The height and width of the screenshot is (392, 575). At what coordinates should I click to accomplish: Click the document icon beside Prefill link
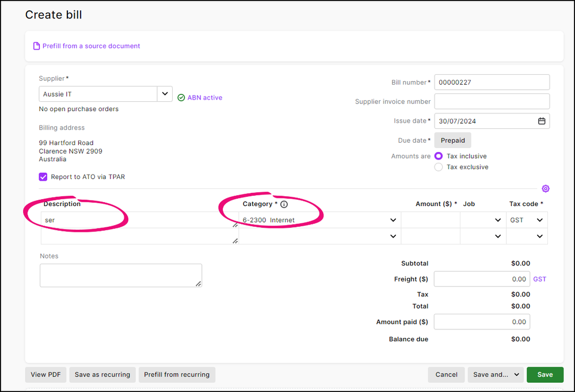click(x=37, y=46)
